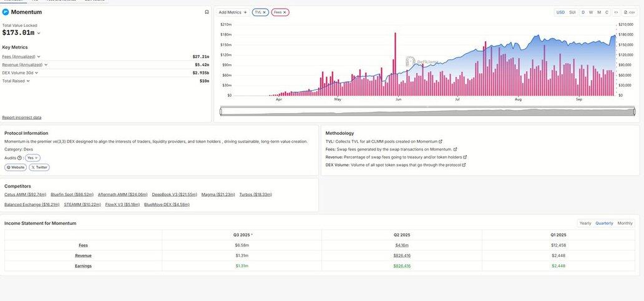Open the Add Metrics dropdown
Image resolution: width=644 pixels, height=301 pixels.
pyautogui.click(x=233, y=12)
